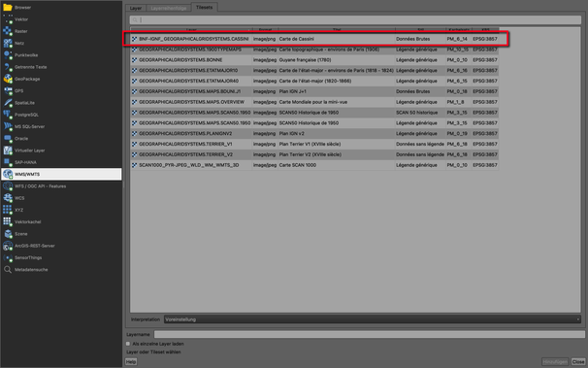Select the WMS/WMTS source entry

tap(61, 174)
